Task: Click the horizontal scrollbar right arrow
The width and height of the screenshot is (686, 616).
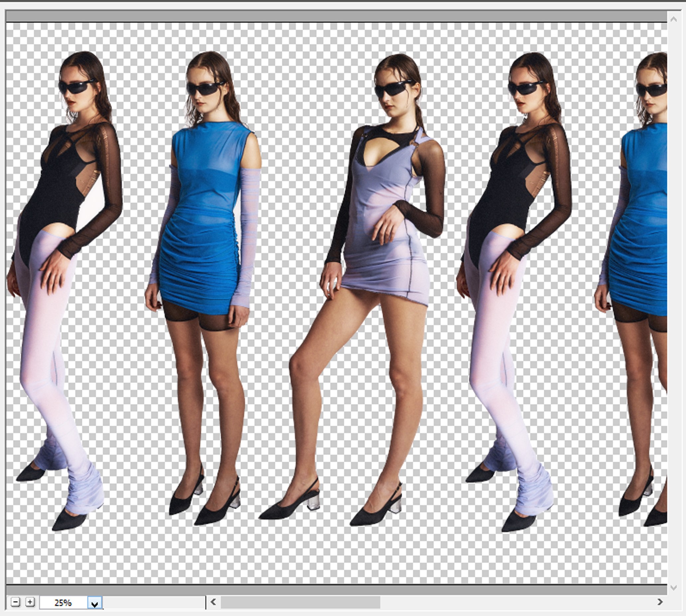Action: tap(660, 602)
